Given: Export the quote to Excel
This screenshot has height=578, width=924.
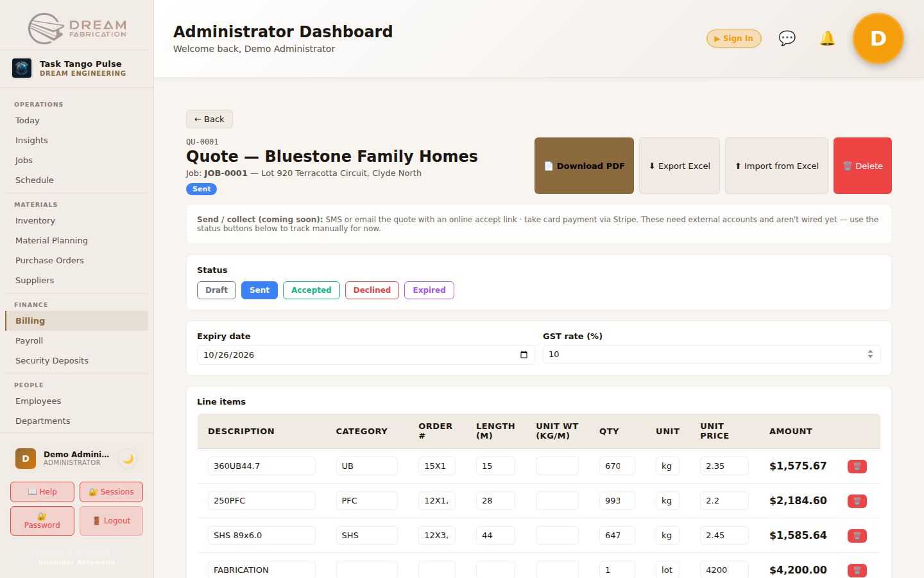Looking at the screenshot, I should [x=680, y=166].
